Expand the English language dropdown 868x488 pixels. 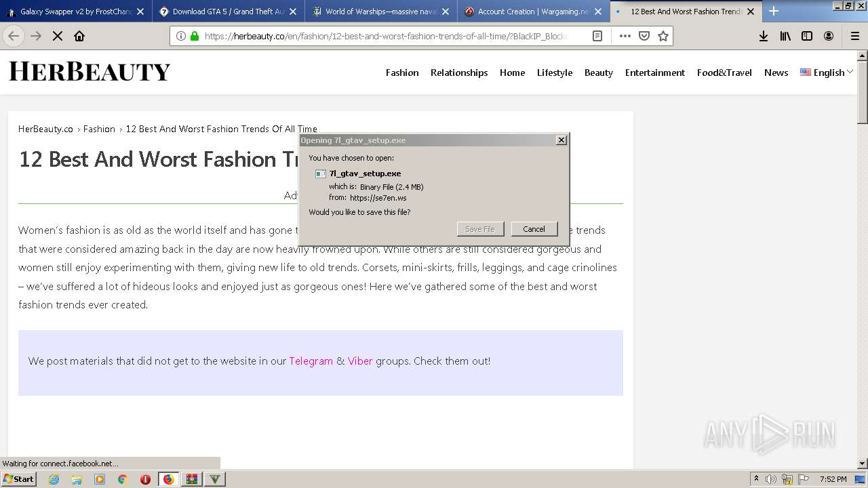coord(826,73)
